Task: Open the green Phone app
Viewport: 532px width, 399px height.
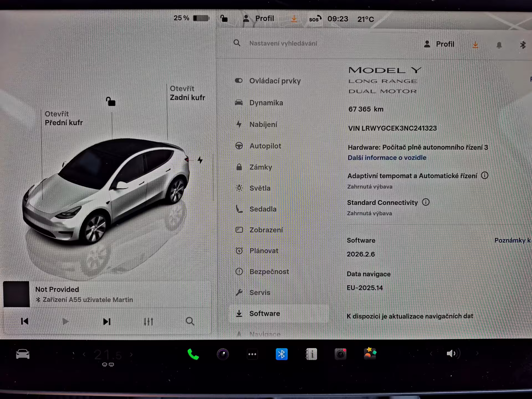Action: [193, 354]
